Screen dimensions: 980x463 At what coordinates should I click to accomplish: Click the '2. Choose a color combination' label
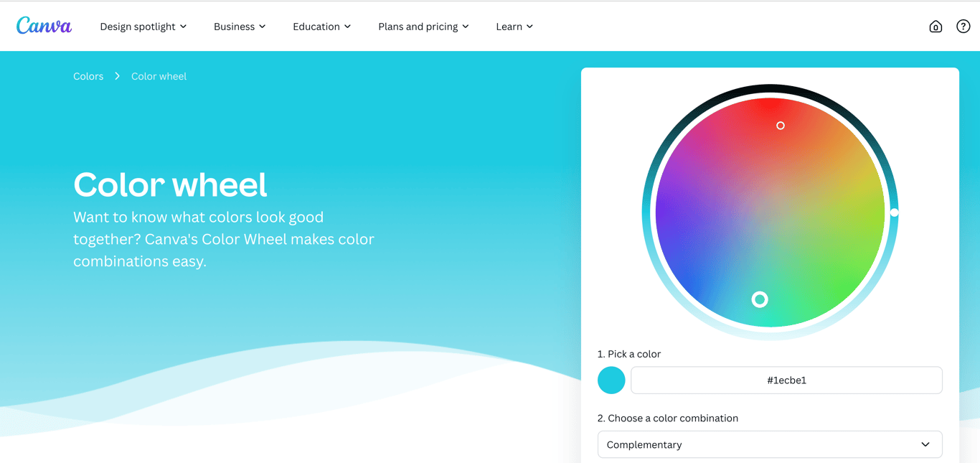coord(668,418)
